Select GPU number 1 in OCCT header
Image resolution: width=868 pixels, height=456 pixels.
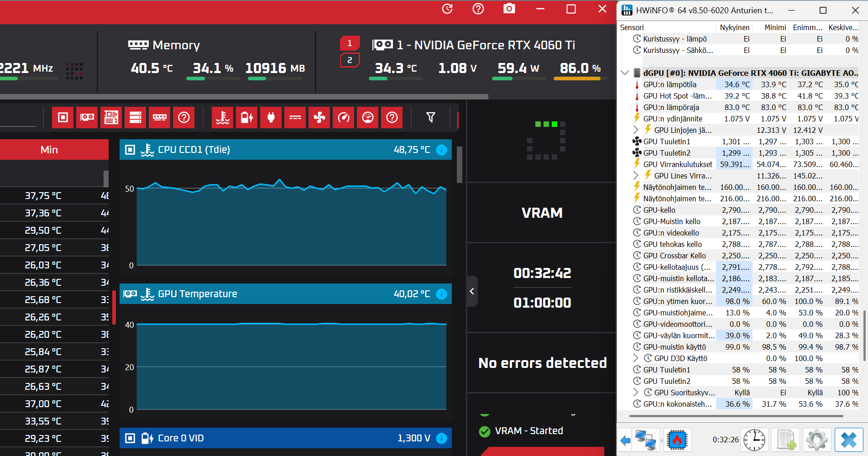pyautogui.click(x=350, y=43)
